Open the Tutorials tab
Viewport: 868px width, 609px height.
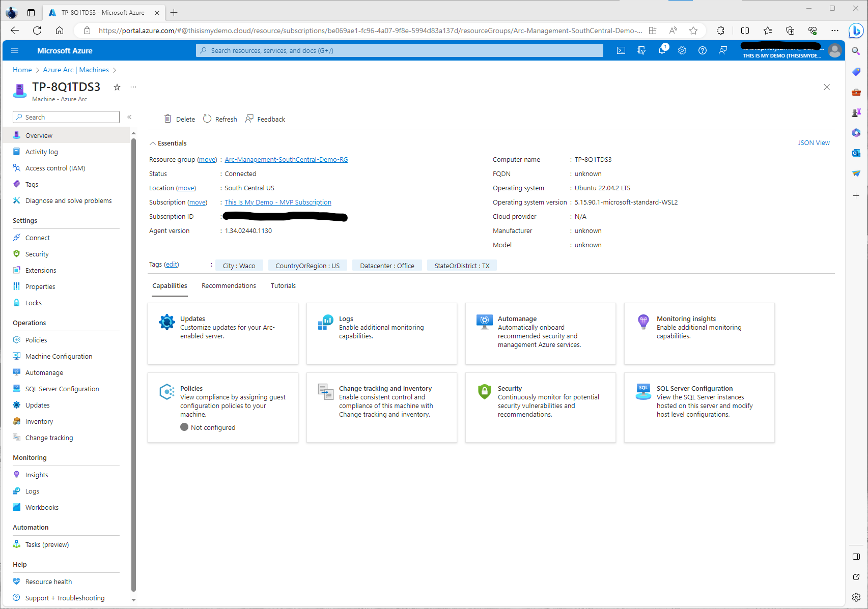click(x=283, y=285)
